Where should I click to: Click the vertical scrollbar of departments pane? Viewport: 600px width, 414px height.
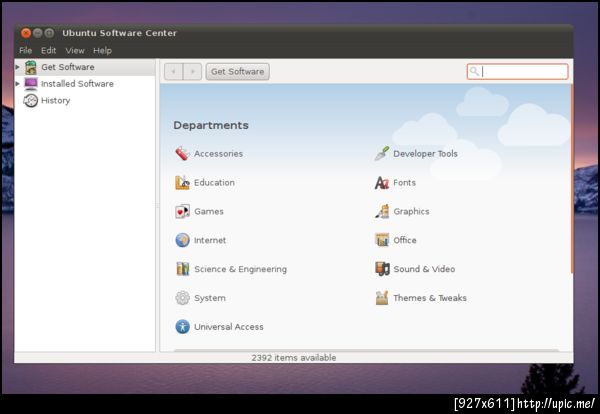[572, 179]
